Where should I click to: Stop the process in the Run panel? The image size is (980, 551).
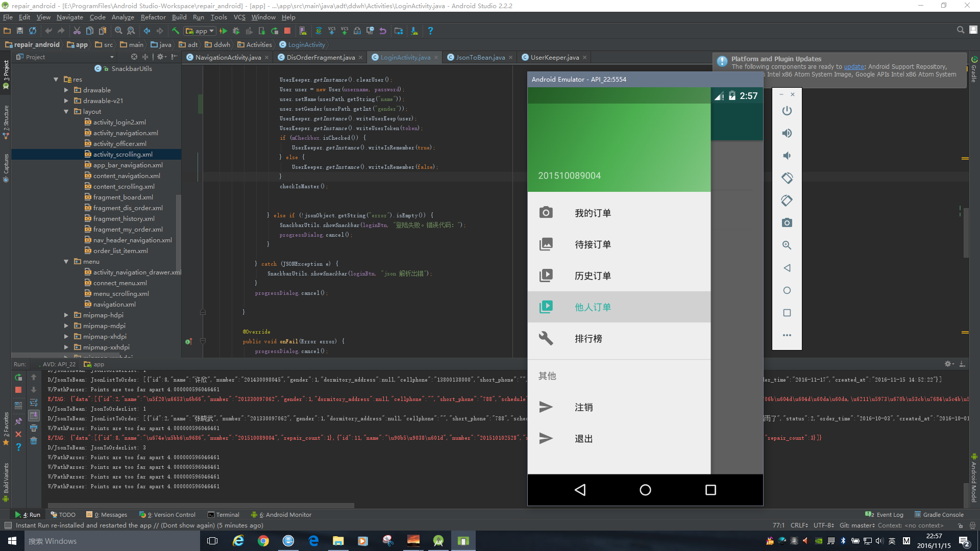[x=18, y=390]
